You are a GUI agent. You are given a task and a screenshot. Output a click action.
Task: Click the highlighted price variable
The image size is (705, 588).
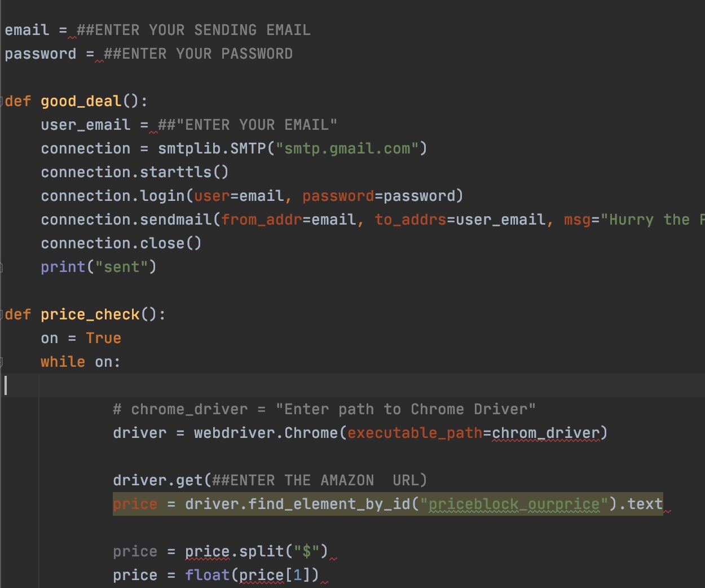click(x=135, y=504)
